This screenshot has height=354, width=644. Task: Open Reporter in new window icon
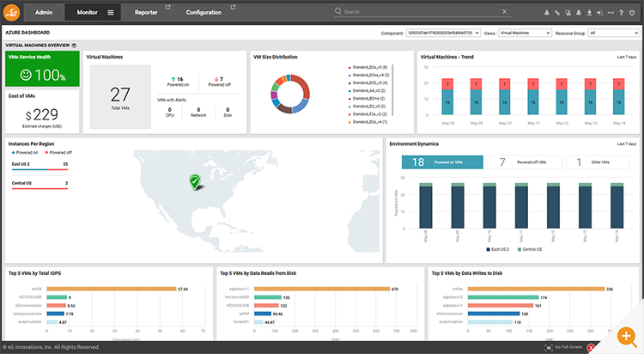(167, 7)
